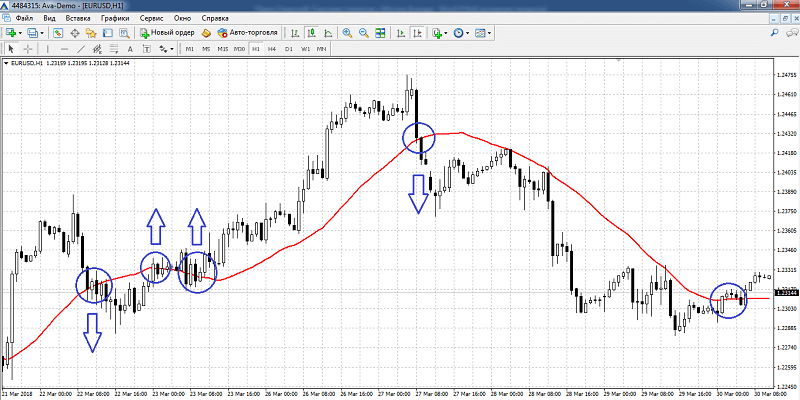Click the Новый ордер button
Image resolution: width=800 pixels, height=400 pixels.
pos(167,33)
